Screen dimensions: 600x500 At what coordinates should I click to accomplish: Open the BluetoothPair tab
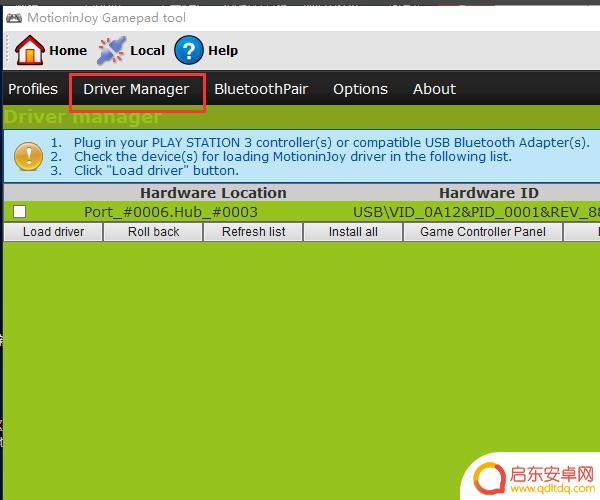[x=261, y=89]
